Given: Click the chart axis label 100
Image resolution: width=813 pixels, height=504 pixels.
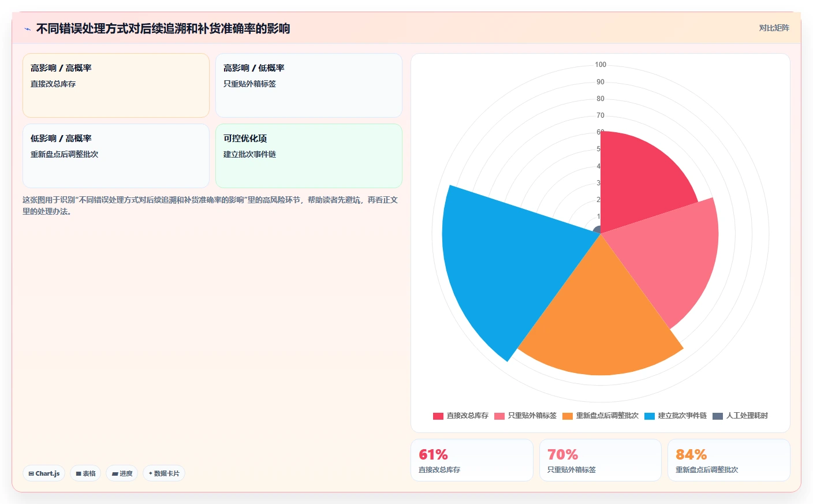Looking at the screenshot, I should click(601, 65).
